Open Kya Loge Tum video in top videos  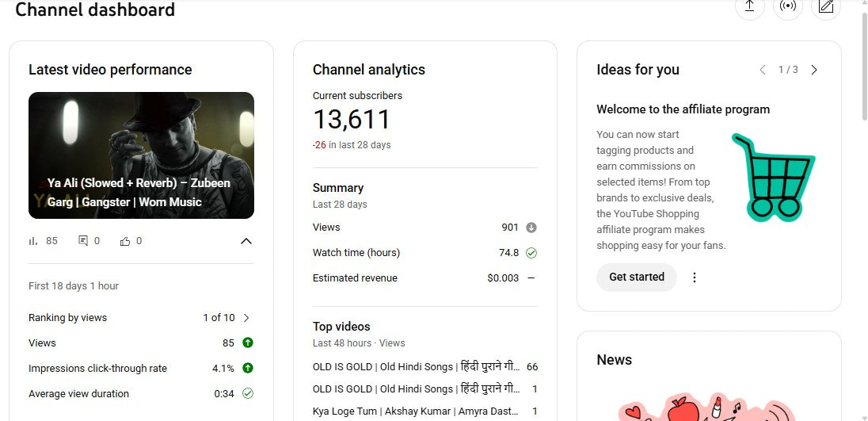(x=415, y=411)
